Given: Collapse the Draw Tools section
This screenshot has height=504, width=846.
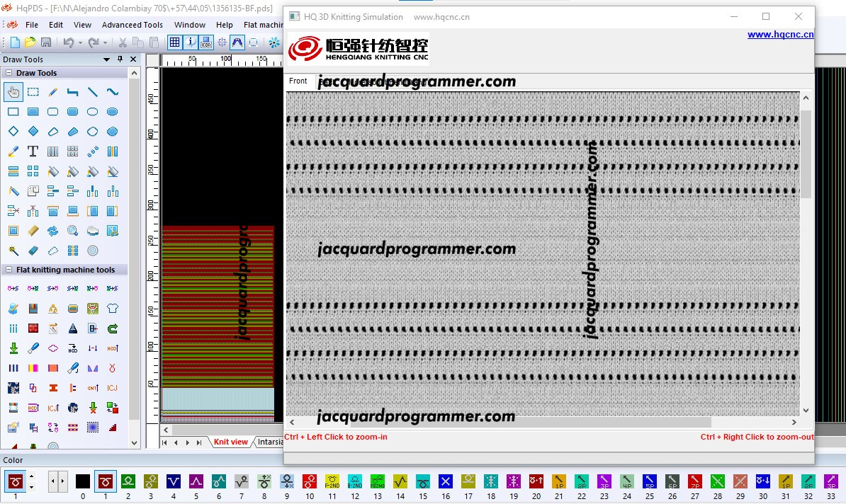Looking at the screenshot, I should 9,73.
